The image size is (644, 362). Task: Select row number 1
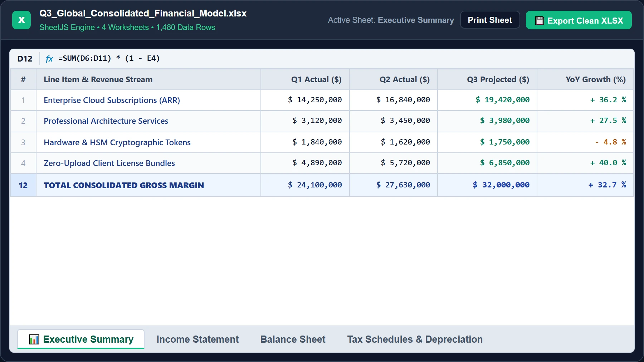tap(23, 100)
